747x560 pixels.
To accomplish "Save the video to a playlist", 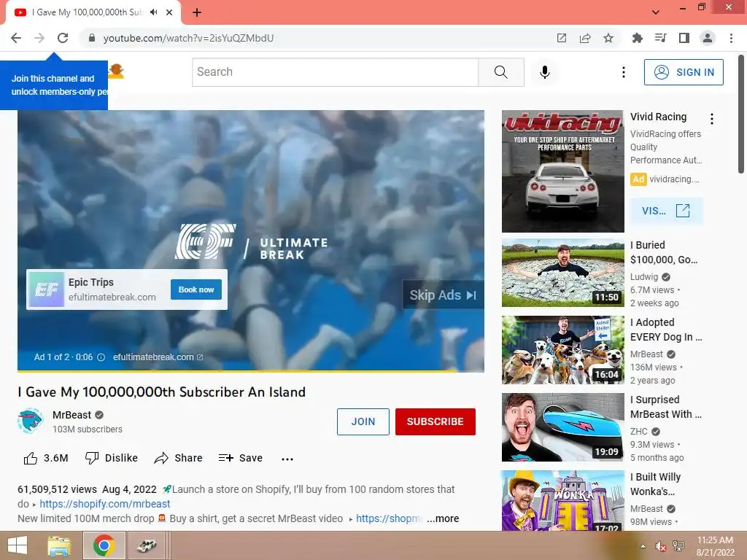I will 241,458.
